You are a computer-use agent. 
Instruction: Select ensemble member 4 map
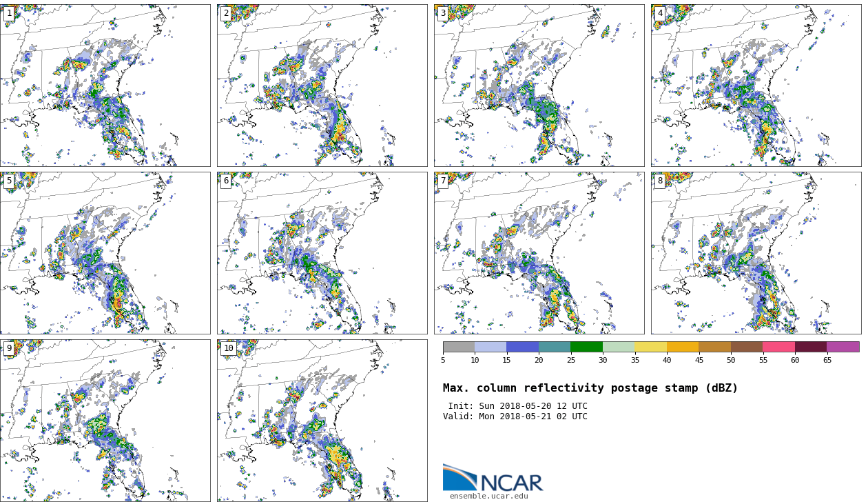(756, 85)
